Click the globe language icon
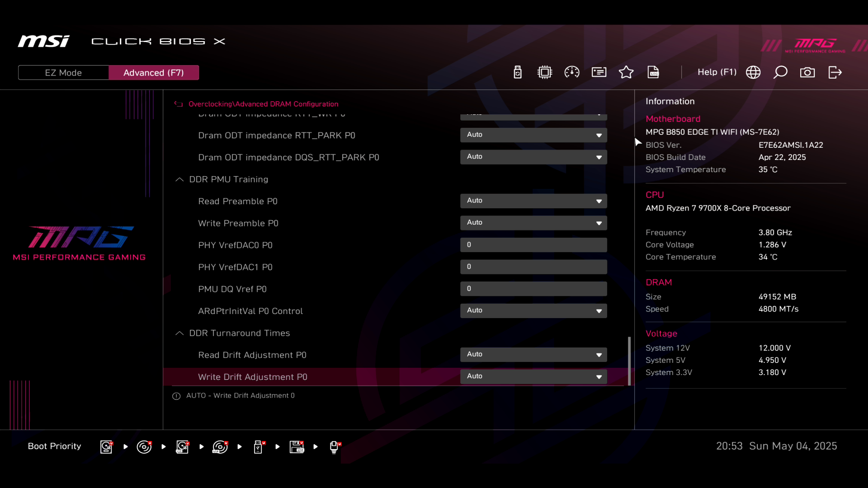 coord(753,72)
